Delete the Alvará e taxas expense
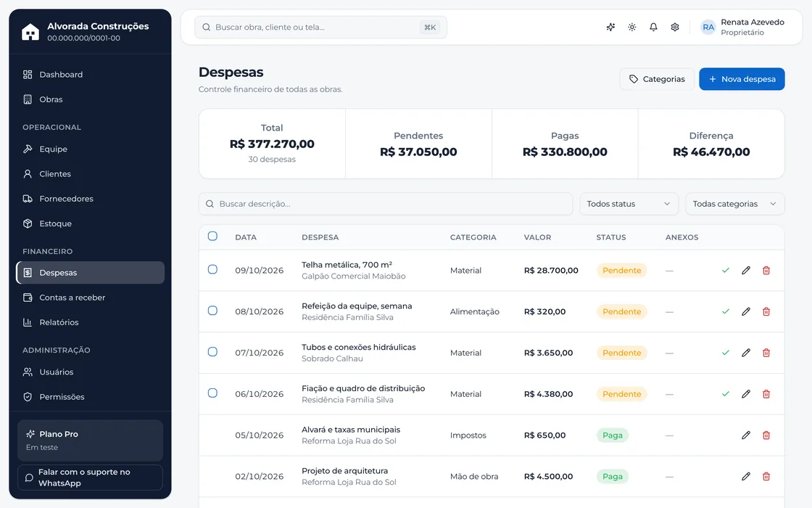Screen dimensions: 812x508 (766, 435)
